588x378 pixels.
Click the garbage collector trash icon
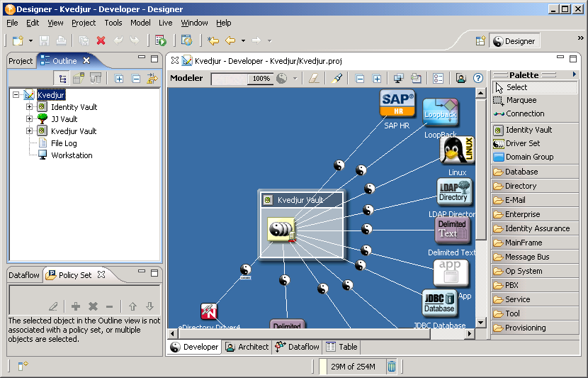[x=392, y=366]
